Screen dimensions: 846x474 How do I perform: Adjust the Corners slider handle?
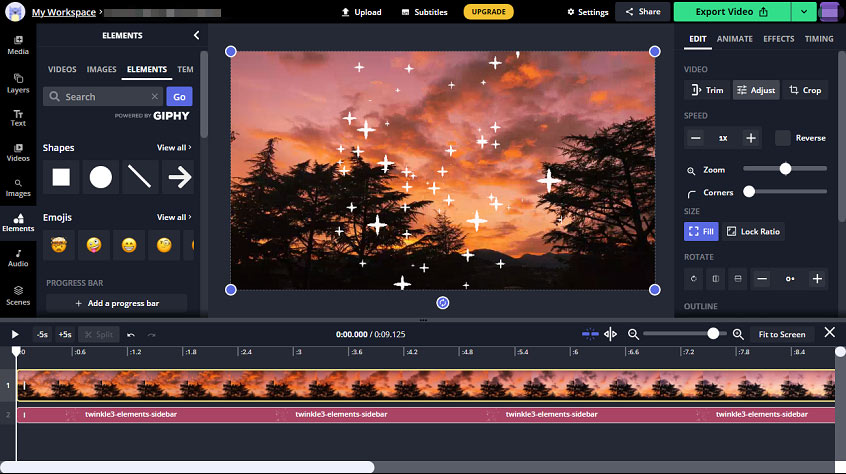749,191
